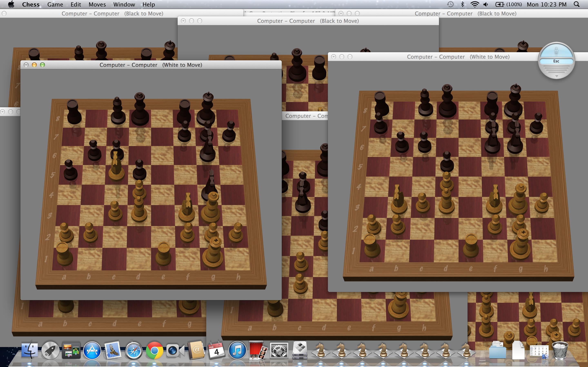This screenshot has height=367, width=588.
Task: Open iTunes from the dock
Action: pyautogui.click(x=237, y=351)
